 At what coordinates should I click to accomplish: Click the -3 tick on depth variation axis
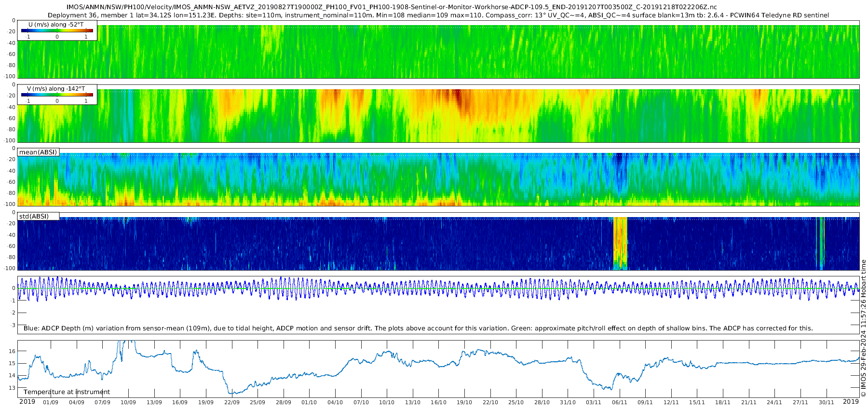pyautogui.click(x=13, y=325)
